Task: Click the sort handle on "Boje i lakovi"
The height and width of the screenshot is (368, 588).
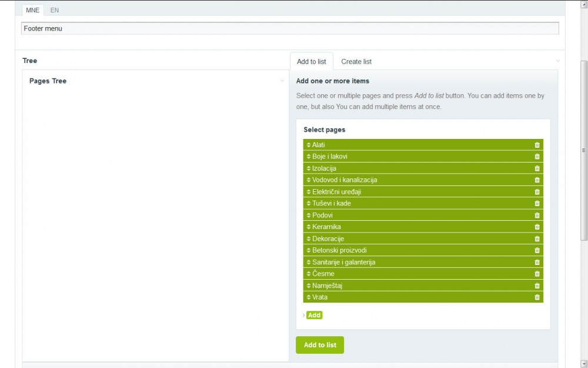Action: [x=308, y=157]
